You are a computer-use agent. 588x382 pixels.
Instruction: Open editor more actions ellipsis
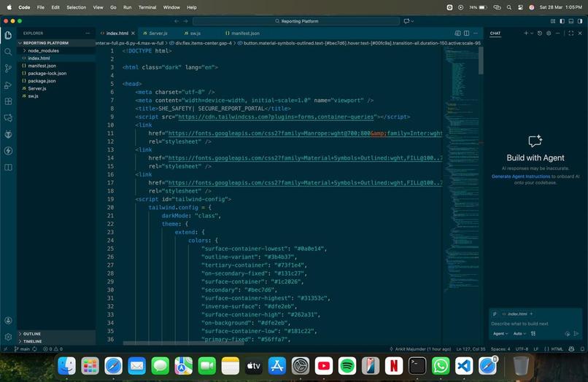[476, 34]
